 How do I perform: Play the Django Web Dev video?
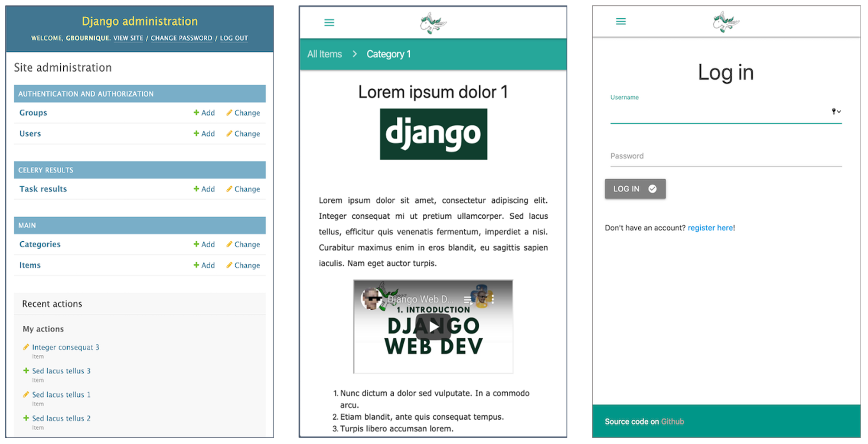(x=433, y=326)
